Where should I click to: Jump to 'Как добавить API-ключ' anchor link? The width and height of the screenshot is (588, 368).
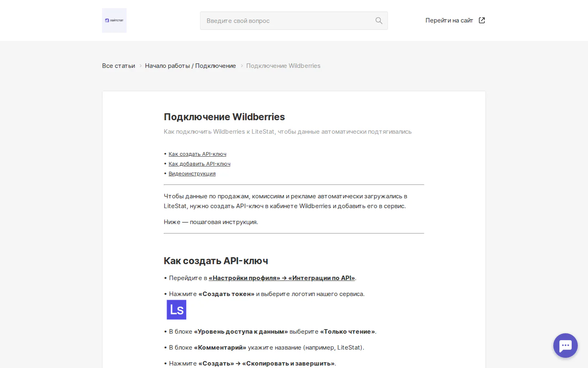199,164
